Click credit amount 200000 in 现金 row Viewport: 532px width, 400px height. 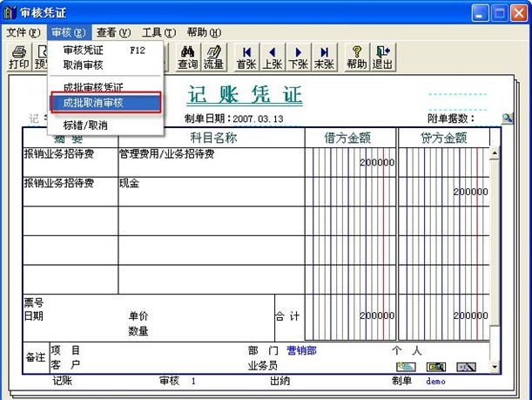470,192
